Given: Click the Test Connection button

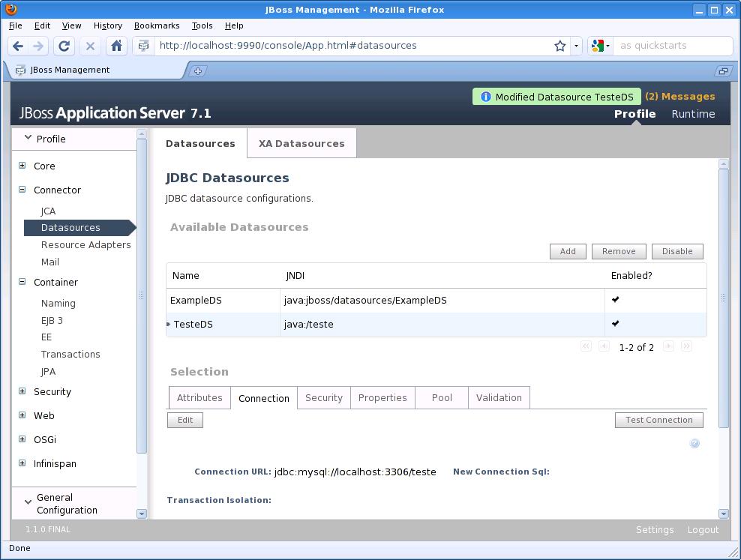Looking at the screenshot, I should 659,420.
